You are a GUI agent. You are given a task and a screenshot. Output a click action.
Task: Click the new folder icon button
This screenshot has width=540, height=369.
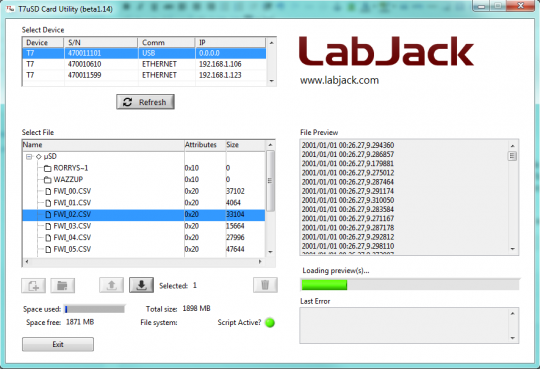62,285
